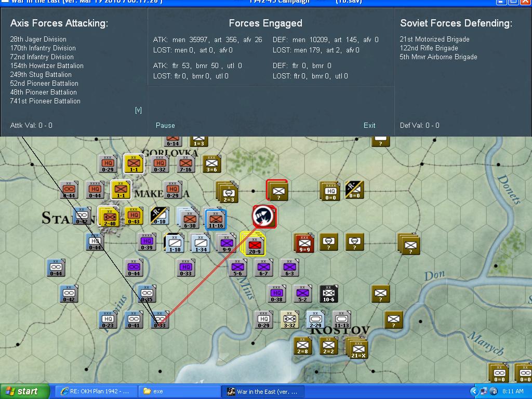Screen dimensions: 532x399
Task: Click the Attk Val: 0 - 0 text
Action: 31,125
